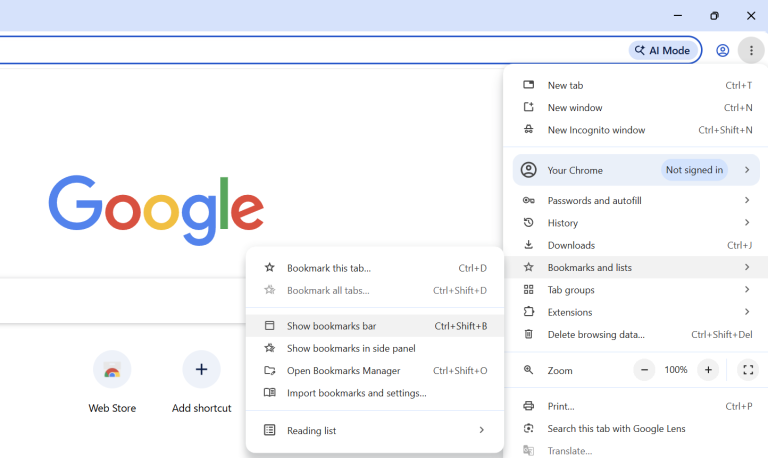Select the Downloads menu label

point(571,245)
